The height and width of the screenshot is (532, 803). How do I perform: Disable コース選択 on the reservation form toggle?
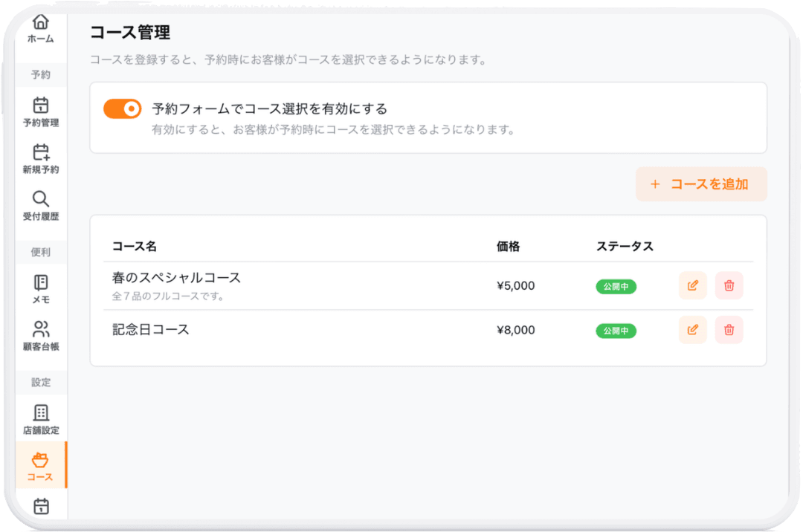point(123,108)
